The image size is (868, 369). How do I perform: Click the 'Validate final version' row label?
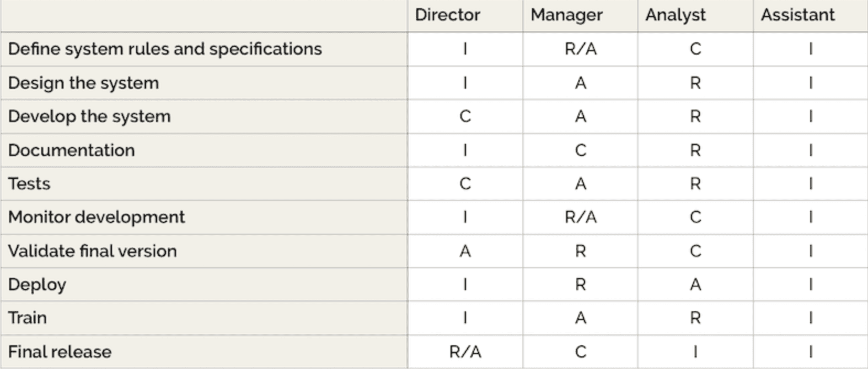coord(93,251)
